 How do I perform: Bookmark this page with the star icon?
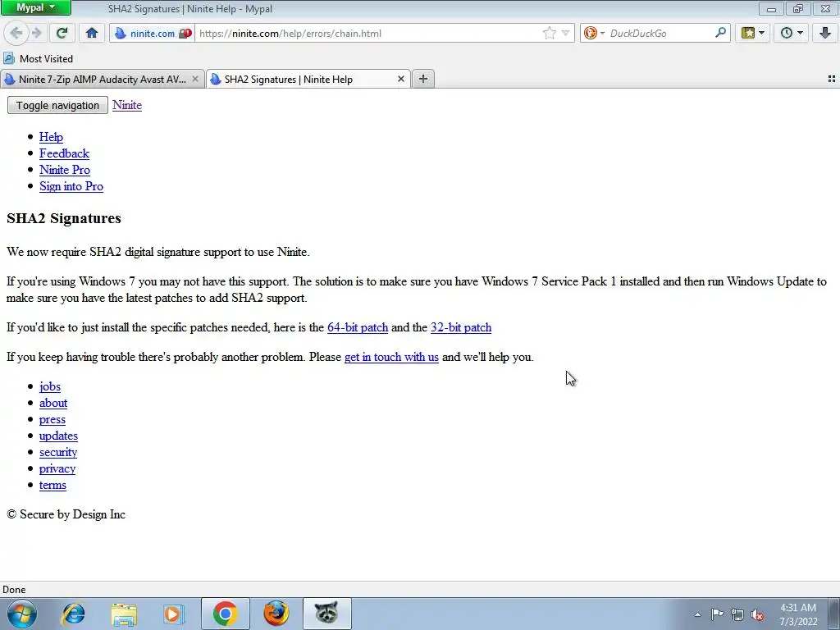coord(549,33)
